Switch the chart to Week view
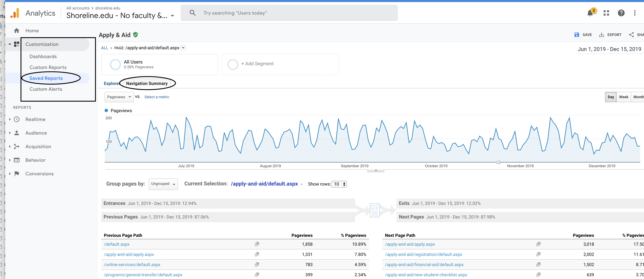The height and width of the screenshot is (279, 644). (x=623, y=97)
